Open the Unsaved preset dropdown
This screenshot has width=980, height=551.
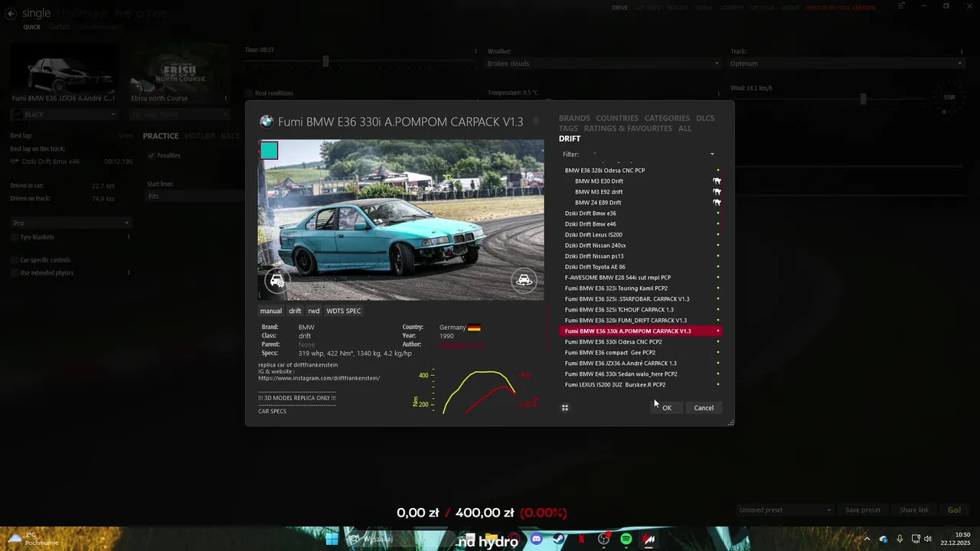point(785,510)
